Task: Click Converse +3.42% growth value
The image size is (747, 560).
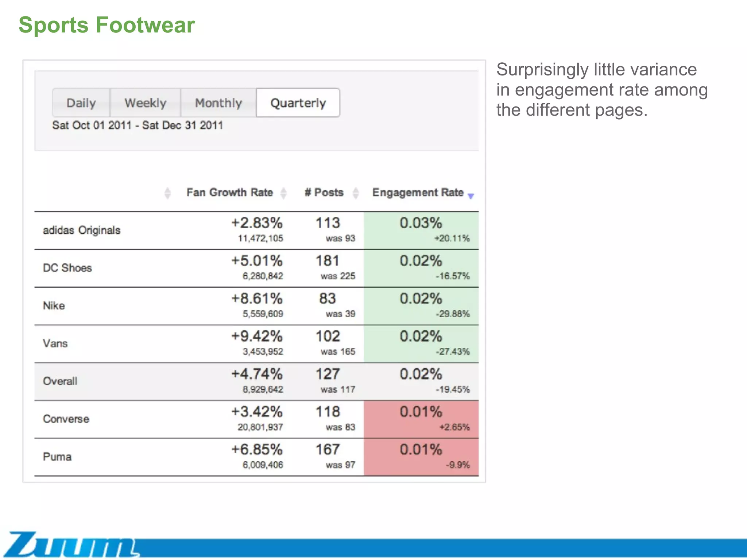Action: tap(257, 412)
